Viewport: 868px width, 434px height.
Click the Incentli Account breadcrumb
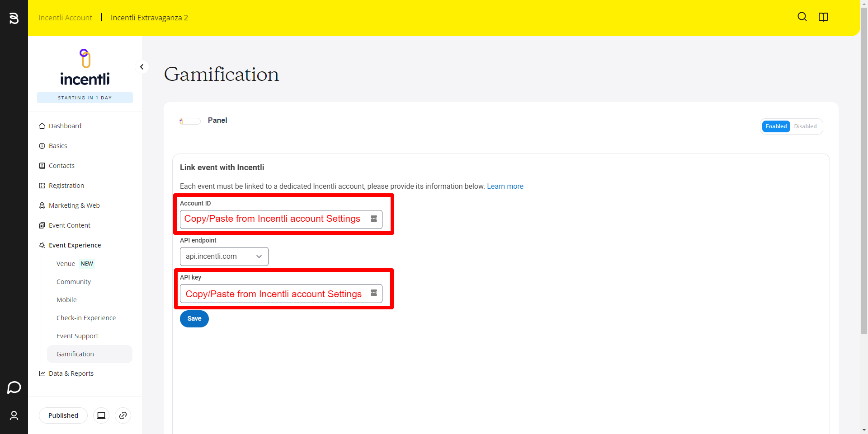click(65, 18)
